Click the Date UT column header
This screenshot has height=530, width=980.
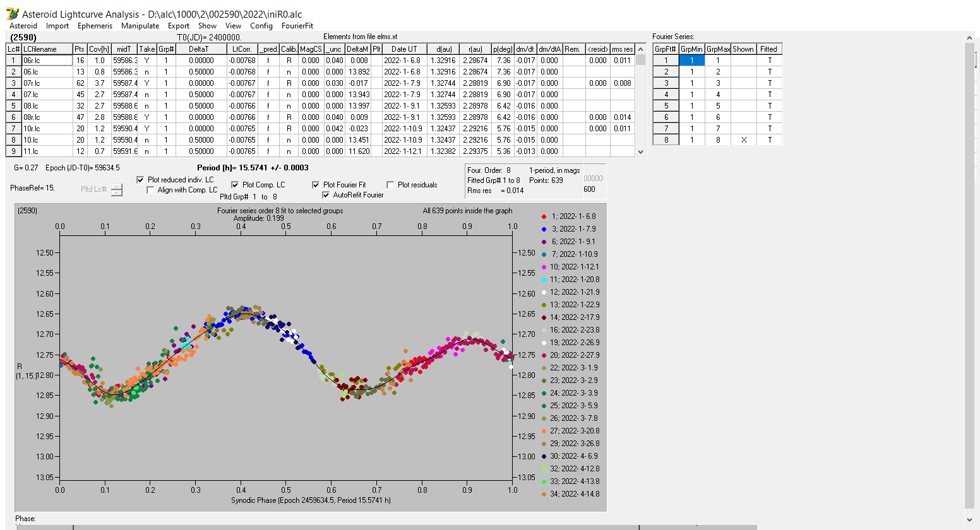[x=404, y=49]
